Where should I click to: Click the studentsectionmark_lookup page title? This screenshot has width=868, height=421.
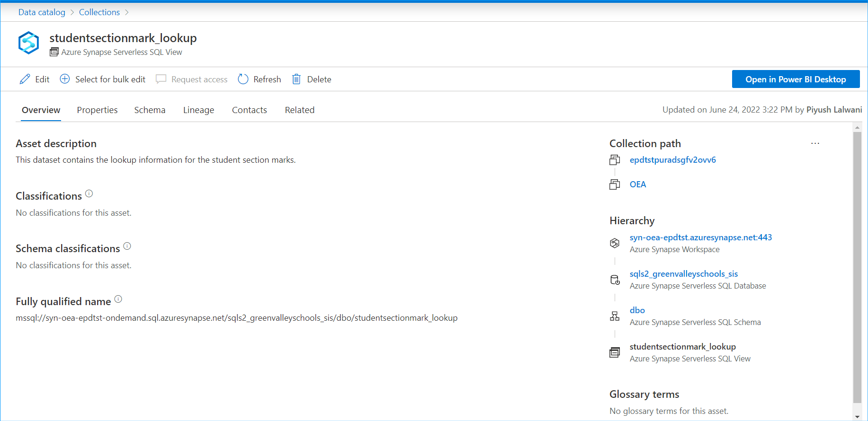[123, 38]
